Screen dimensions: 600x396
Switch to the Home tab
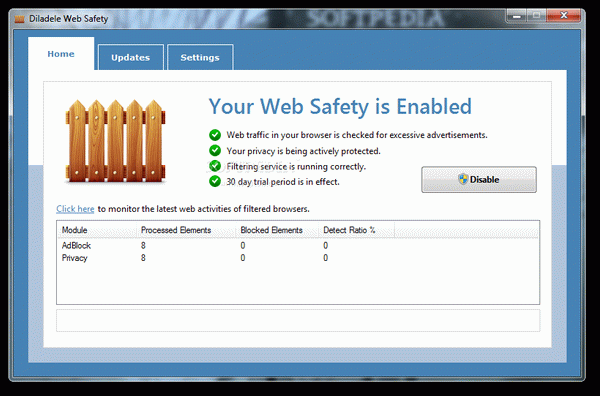[x=61, y=54]
